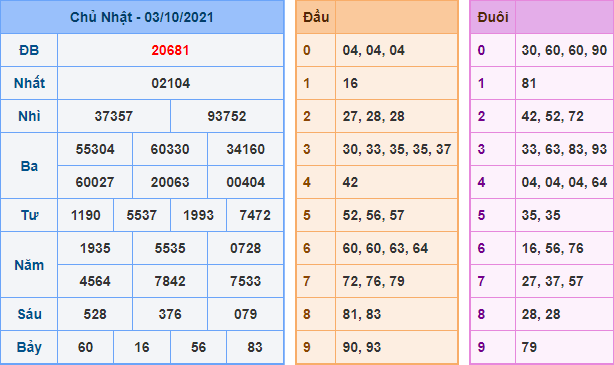Click '16, 56, 76' in the Đuôi table

point(553,248)
